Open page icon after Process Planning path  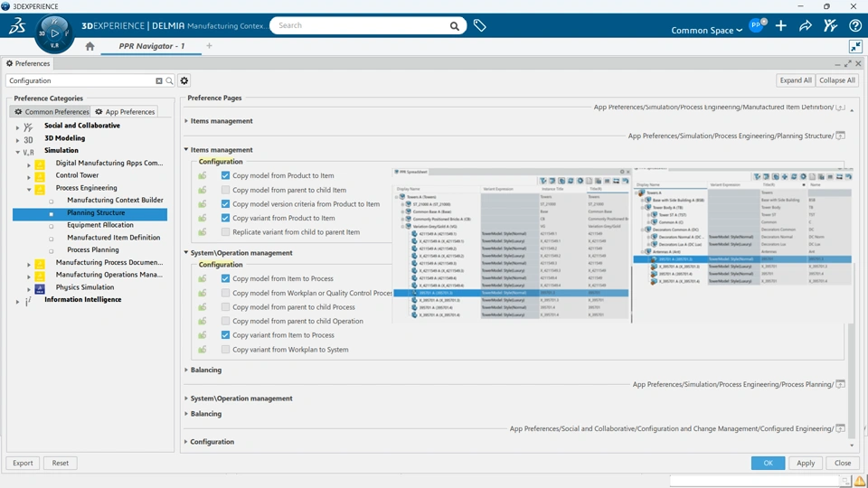pyautogui.click(x=840, y=384)
